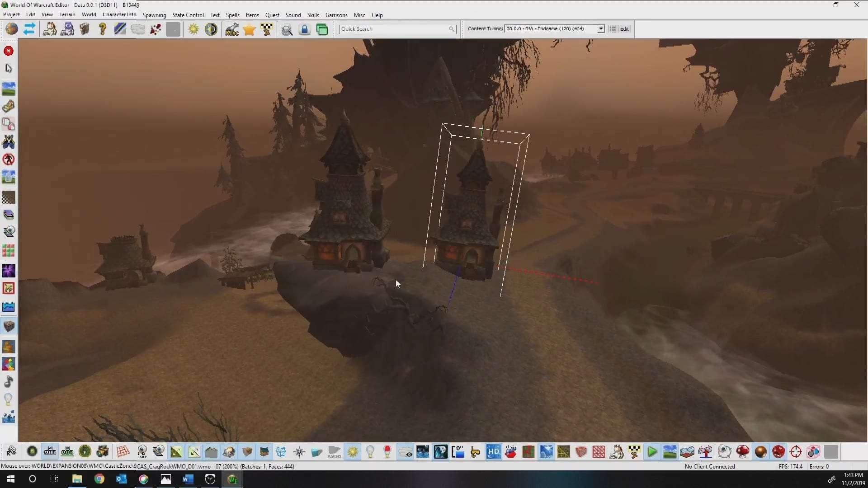The height and width of the screenshot is (488, 868).
Task: Click in the Quick Search field
Action: (393, 29)
